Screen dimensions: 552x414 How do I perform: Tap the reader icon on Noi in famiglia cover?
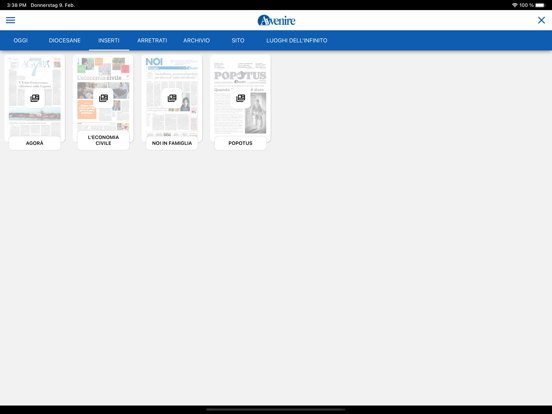tap(172, 98)
